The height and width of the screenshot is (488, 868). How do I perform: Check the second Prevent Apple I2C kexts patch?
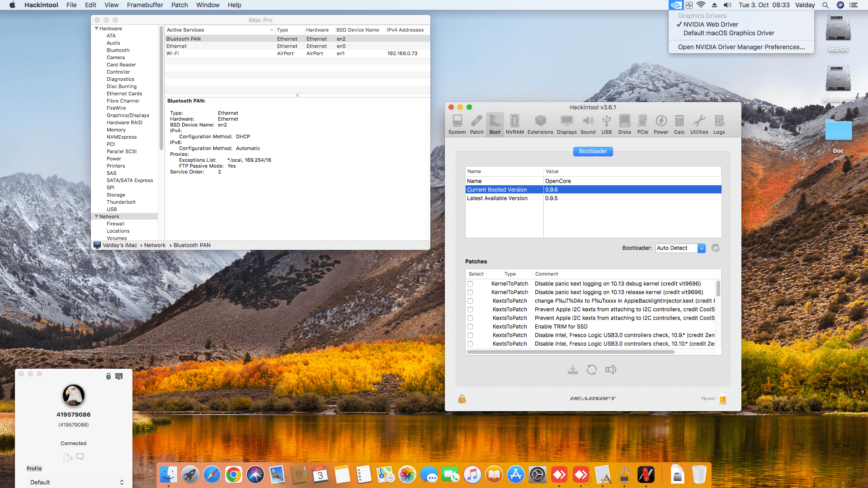pyautogui.click(x=470, y=318)
